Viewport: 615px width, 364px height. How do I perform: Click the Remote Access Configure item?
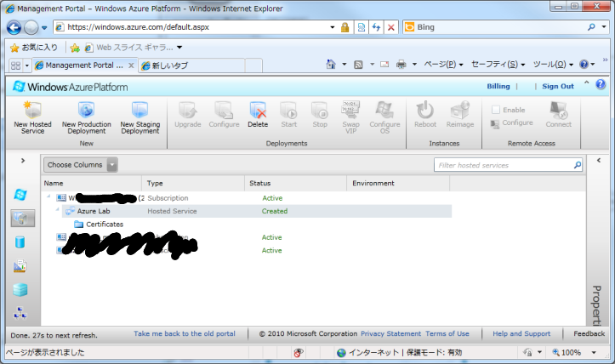pos(512,122)
